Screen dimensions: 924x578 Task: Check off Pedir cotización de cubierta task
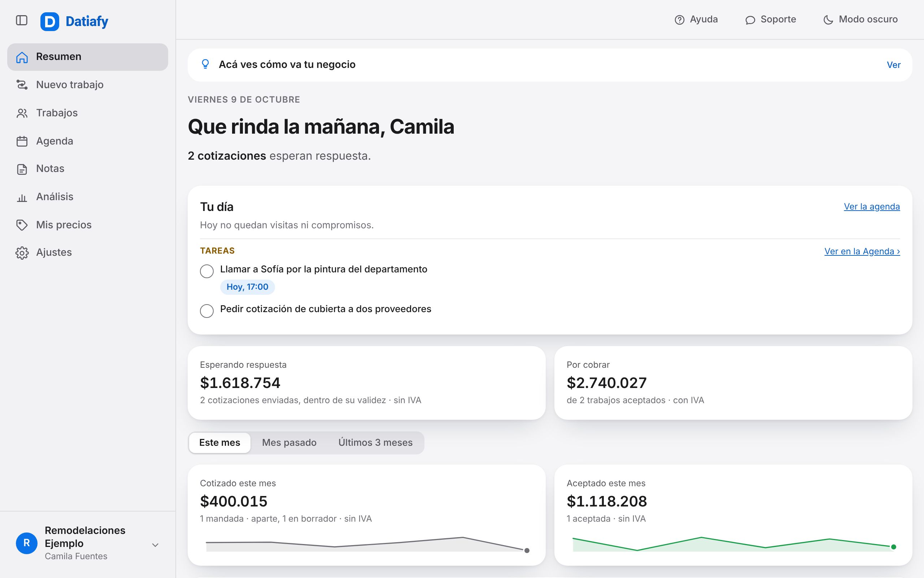tap(206, 311)
